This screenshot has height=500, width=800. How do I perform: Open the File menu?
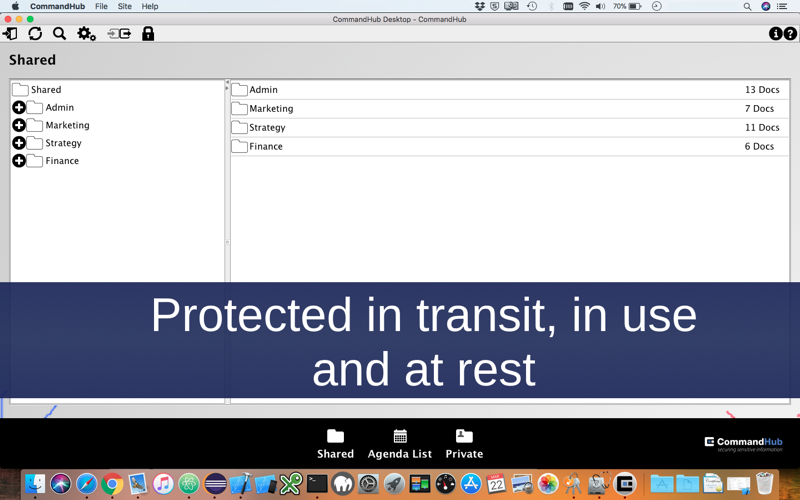point(101,6)
